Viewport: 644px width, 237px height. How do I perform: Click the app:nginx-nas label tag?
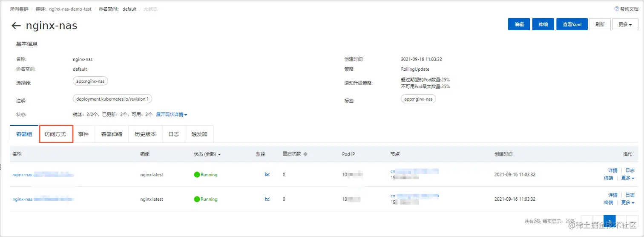[x=418, y=99]
